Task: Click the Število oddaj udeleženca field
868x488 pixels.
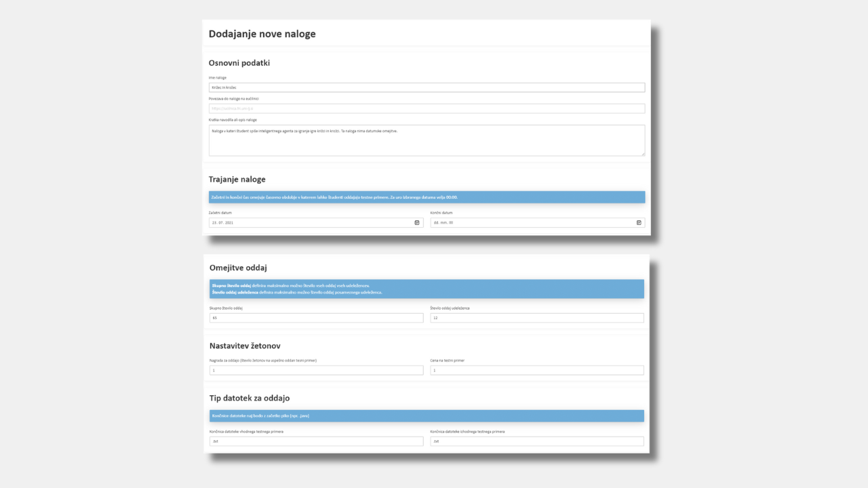Action: (x=537, y=318)
